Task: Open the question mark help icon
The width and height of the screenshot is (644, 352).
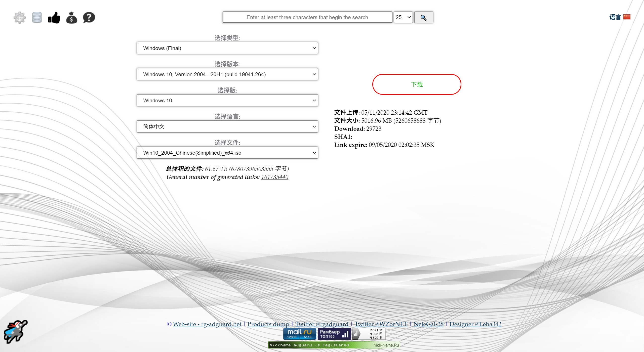Action: pos(89,18)
